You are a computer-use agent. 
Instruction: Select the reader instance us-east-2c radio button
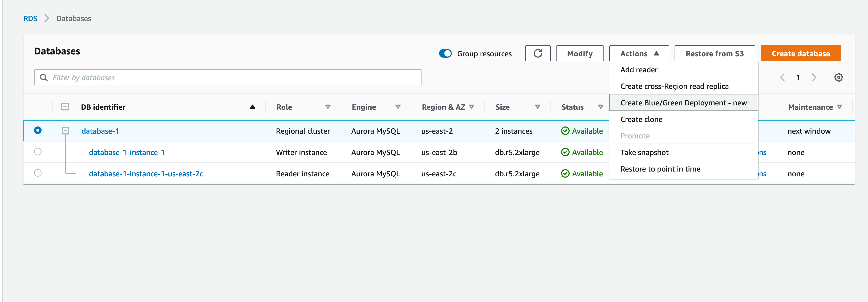(x=38, y=173)
